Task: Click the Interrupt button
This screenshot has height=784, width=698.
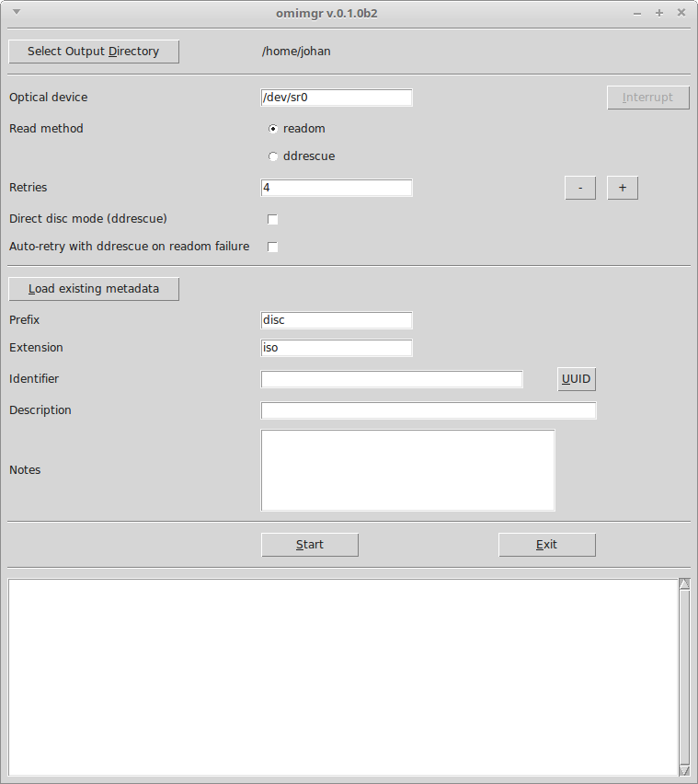Action: click(x=648, y=98)
